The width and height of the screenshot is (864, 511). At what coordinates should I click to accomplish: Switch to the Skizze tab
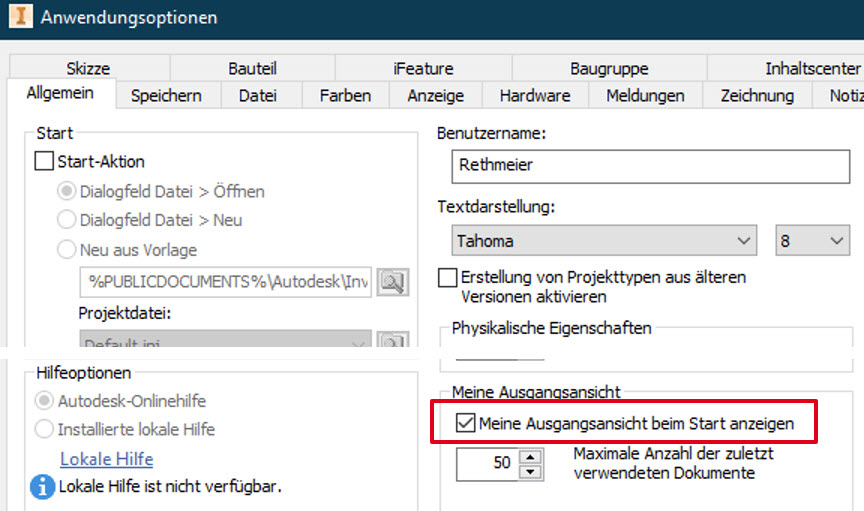tap(89, 68)
